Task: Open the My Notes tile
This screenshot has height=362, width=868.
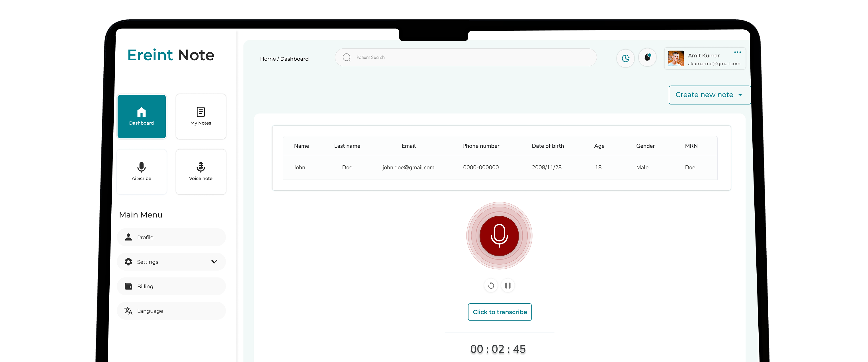Action: point(201,116)
